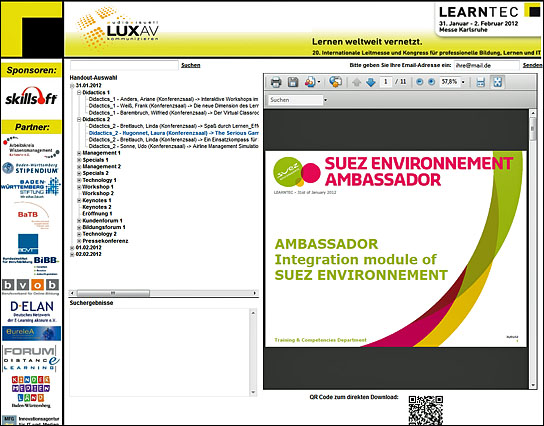Select the Workshop 2 tree item

click(x=98, y=193)
